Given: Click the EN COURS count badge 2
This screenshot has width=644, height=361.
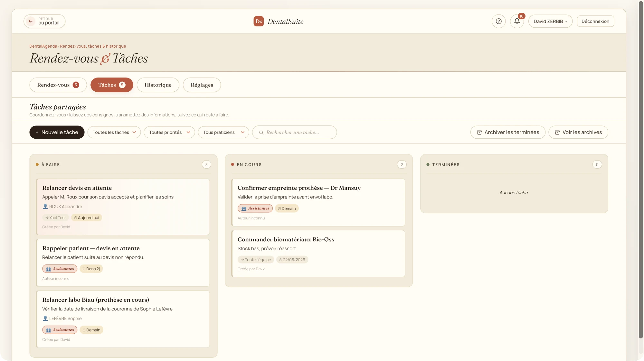Looking at the screenshot, I should (x=402, y=165).
